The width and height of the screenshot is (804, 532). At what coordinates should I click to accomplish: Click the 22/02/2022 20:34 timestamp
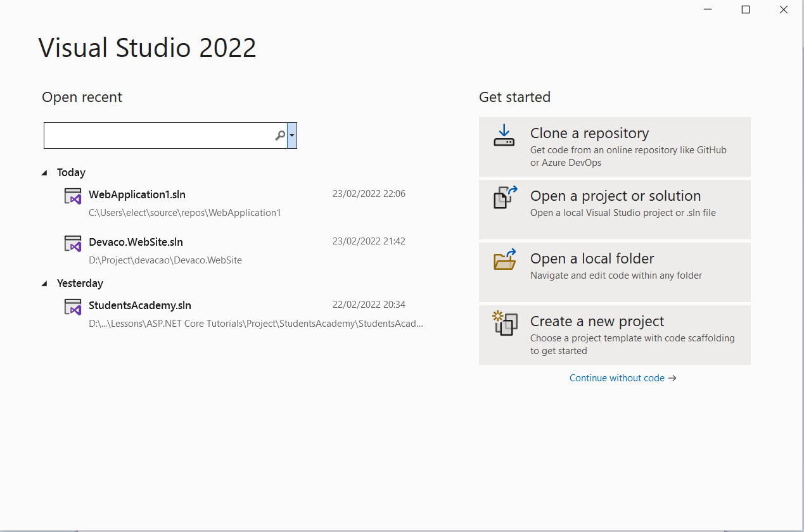[369, 305]
